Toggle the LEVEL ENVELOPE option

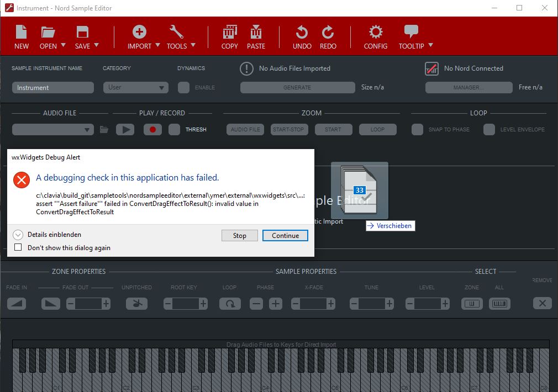coord(488,129)
